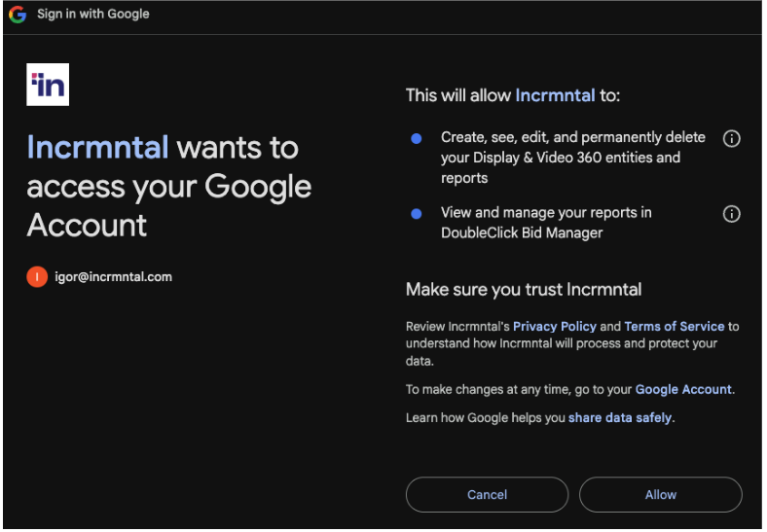This screenshot has width=767, height=532.
Task: Click the orange account avatar icon
Action: coord(36,277)
